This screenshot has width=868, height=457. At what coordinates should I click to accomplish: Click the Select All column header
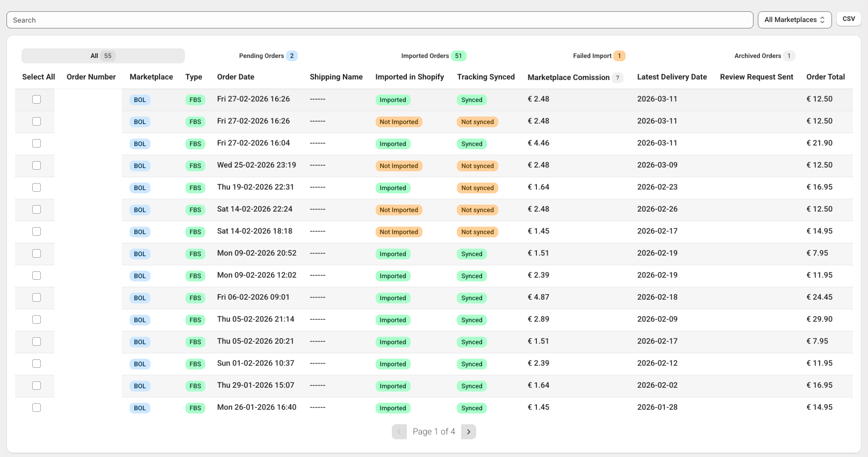click(39, 77)
